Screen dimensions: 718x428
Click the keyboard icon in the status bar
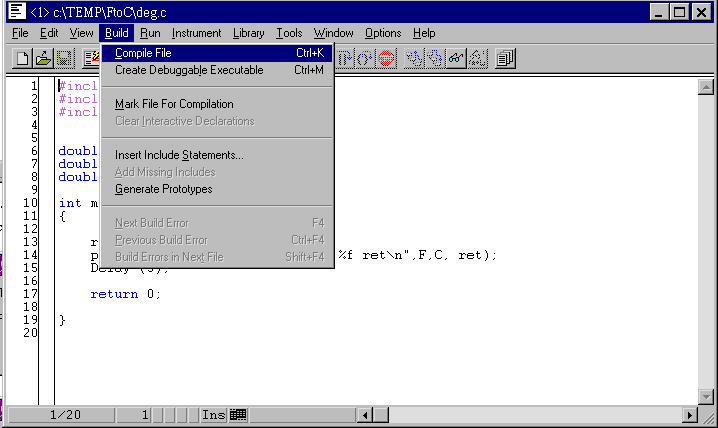tap(238, 414)
